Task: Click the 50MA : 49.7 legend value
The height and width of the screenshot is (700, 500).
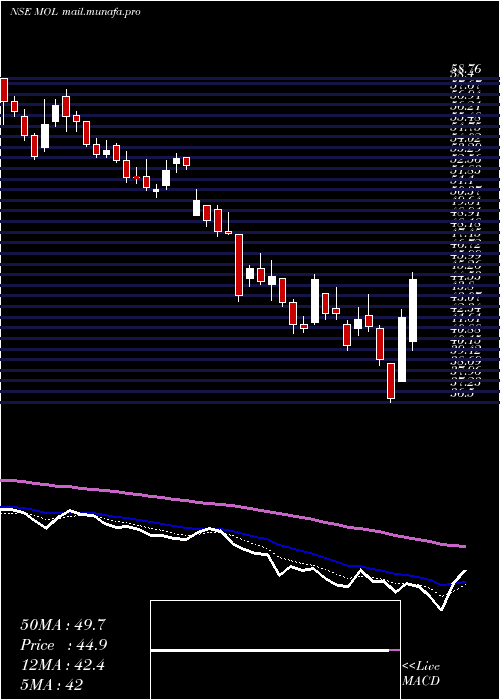Action: 63,625
